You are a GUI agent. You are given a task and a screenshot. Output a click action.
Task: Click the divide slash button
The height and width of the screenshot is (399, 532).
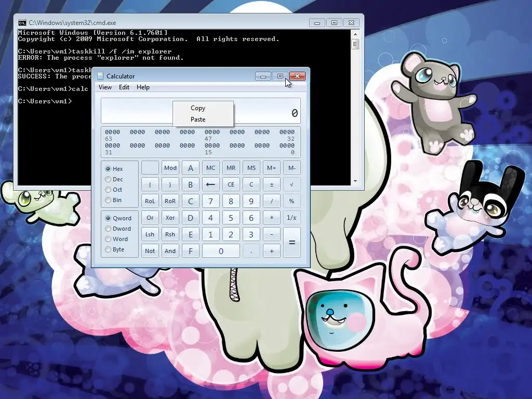(271, 201)
